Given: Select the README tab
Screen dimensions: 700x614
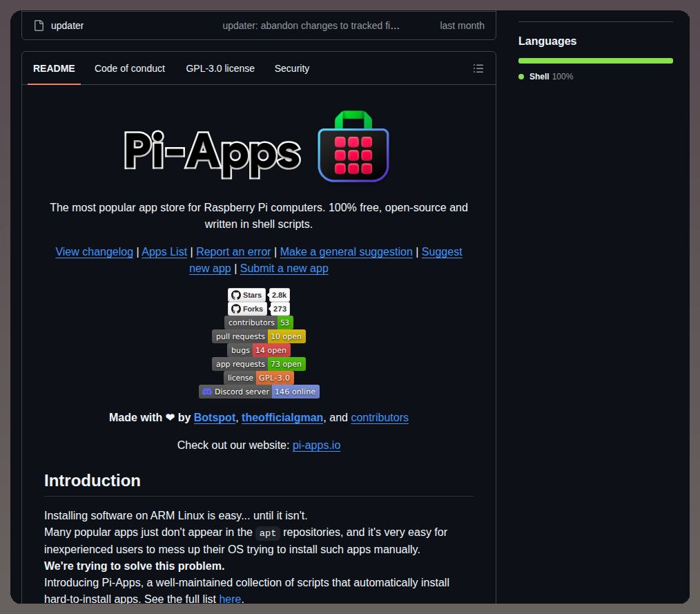Looking at the screenshot, I should (x=54, y=68).
